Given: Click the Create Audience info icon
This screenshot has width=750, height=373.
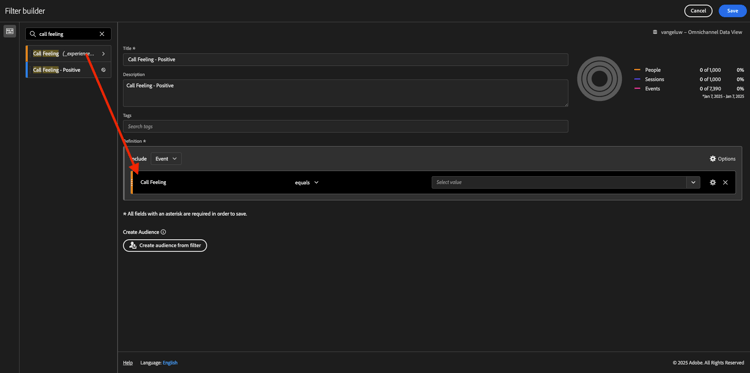Looking at the screenshot, I should (x=163, y=232).
